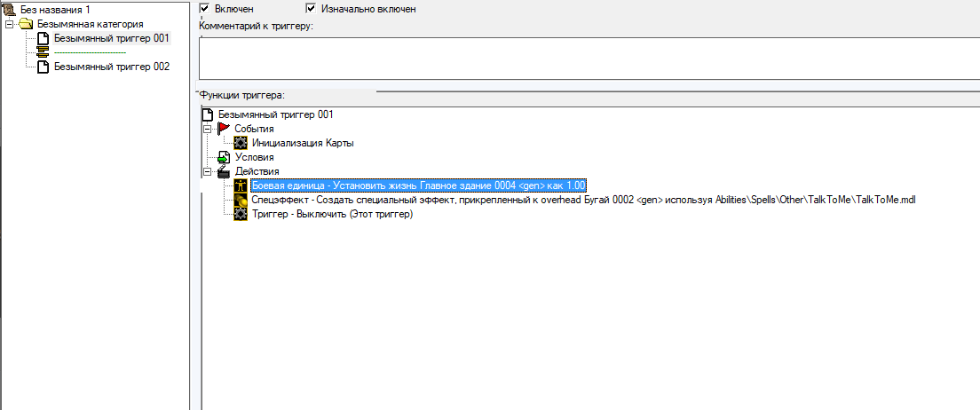Select the Инициализация Карты event
Viewport: 980px width, 410px height.
click(303, 143)
